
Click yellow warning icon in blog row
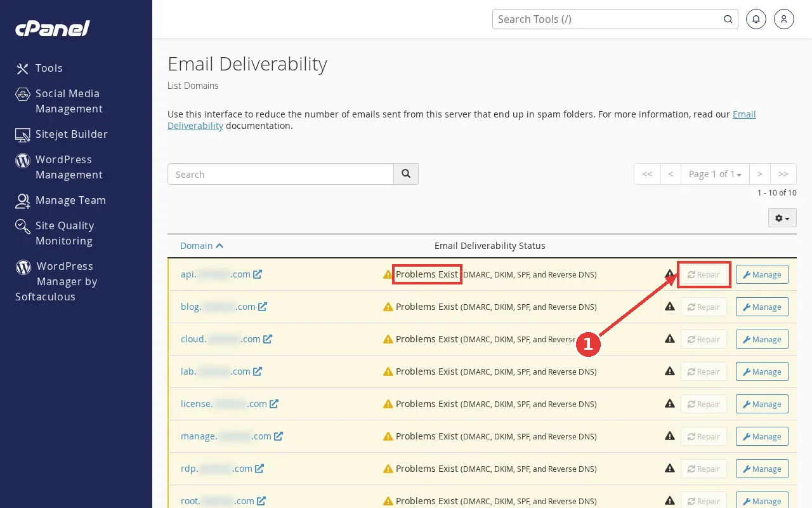pos(388,307)
